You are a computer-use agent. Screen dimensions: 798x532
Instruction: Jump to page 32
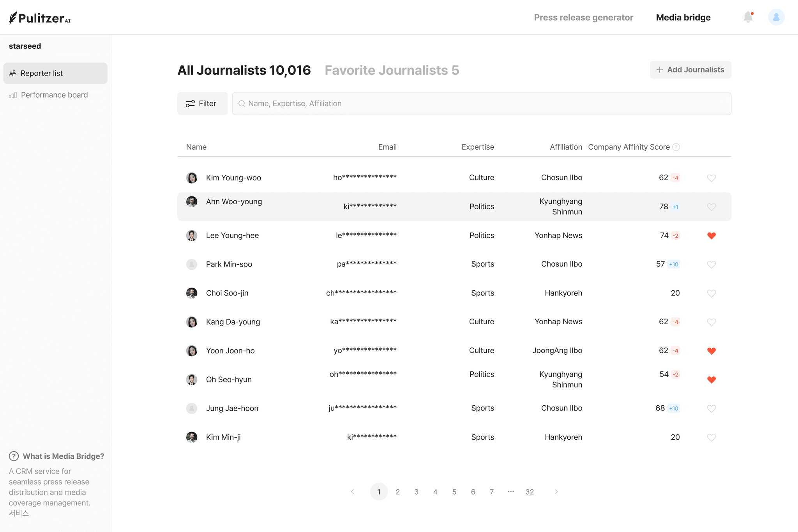click(529, 492)
